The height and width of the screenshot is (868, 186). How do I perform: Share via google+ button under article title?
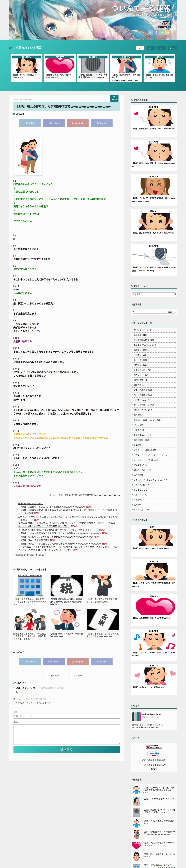click(x=78, y=123)
